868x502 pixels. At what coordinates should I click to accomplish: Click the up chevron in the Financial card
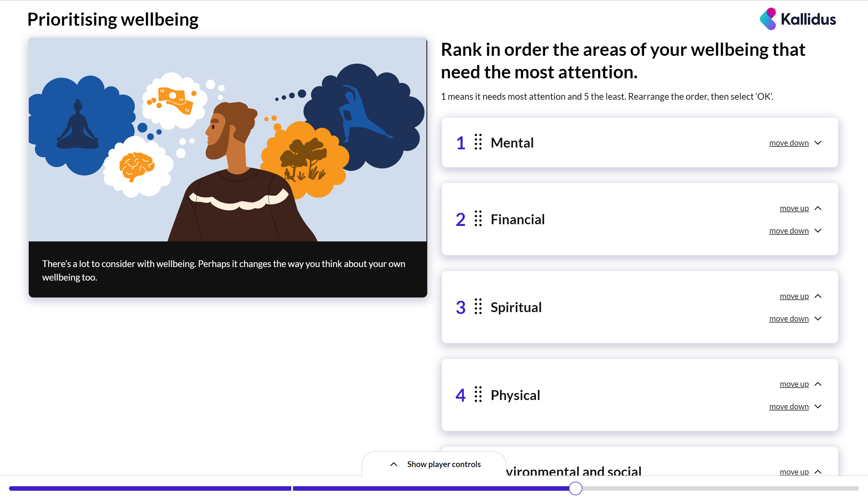(x=818, y=208)
